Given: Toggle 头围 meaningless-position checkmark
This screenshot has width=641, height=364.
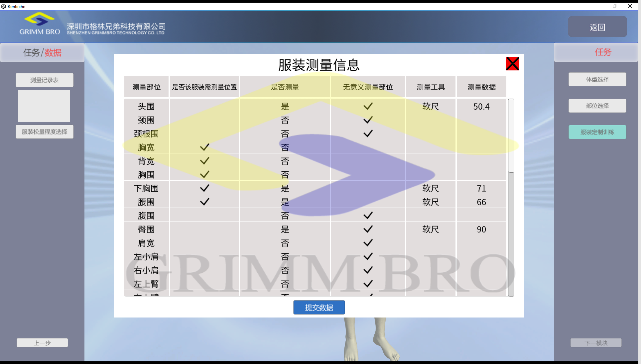Looking at the screenshot, I should (368, 106).
